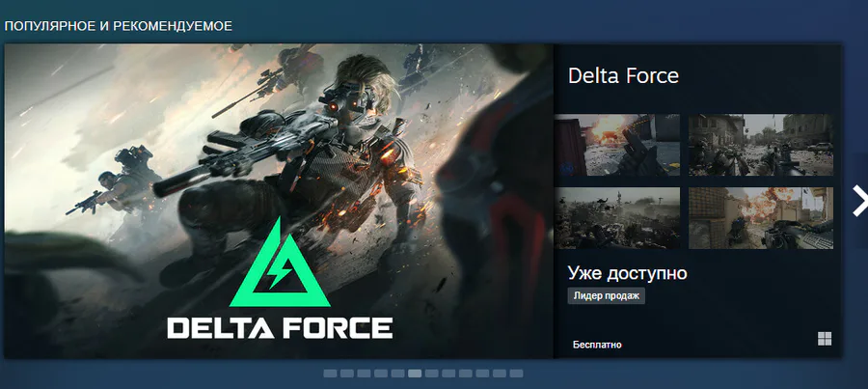Open the bottom-right gunfire explosion screenshot
The width and height of the screenshot is (868, 389).
(761, 218)
